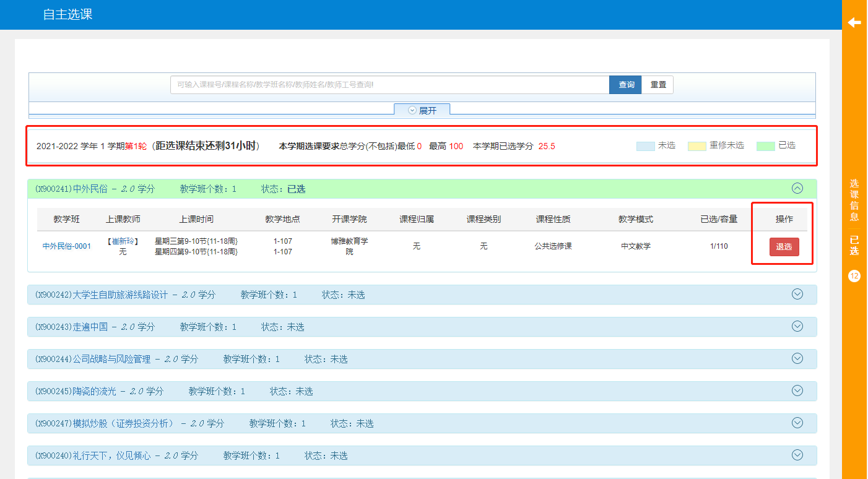
Task: Collapse the 中外民俗 course chevron icon
Action: pos(797,189)
